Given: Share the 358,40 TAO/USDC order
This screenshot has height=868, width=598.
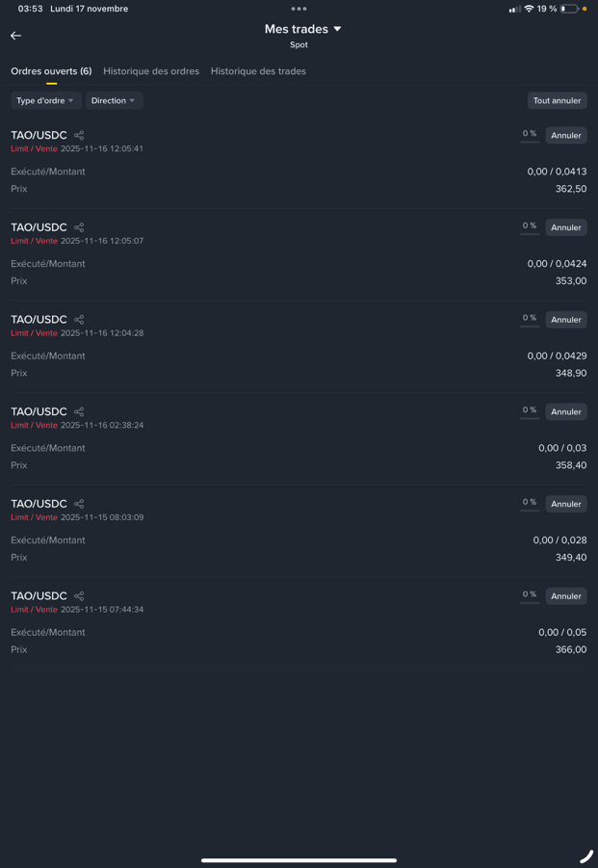Looking at the screenshot, I should pyautogui.click(x=79, y=412).
